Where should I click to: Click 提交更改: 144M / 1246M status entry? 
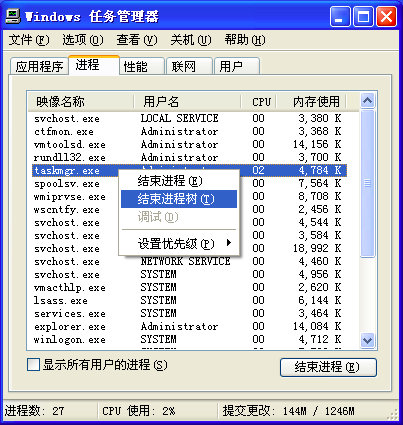[289, 411]
